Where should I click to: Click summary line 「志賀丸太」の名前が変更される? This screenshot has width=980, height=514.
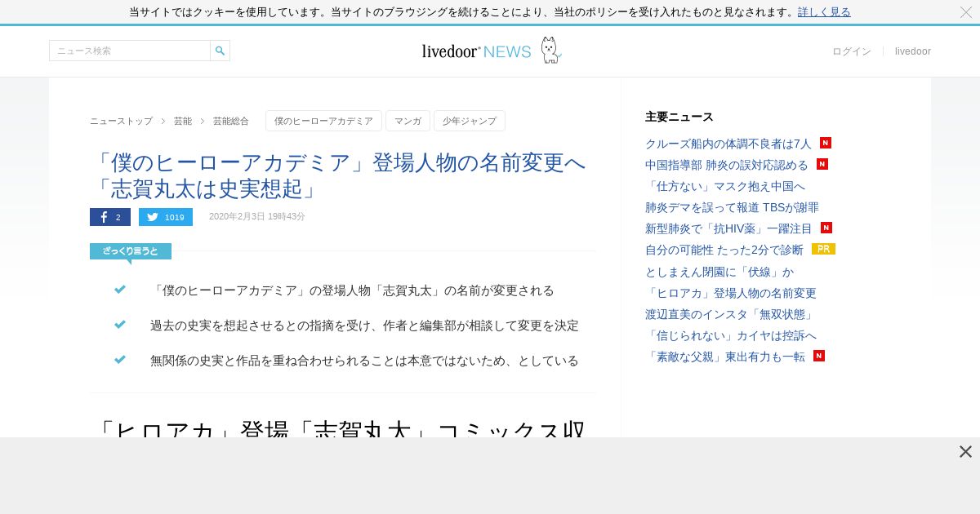click(352, 290)
